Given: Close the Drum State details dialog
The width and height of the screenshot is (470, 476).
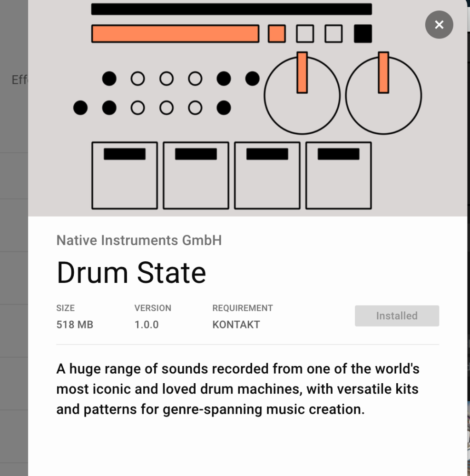Looking at the screenshot, I should pyautogui.click(x=439, y=25).
